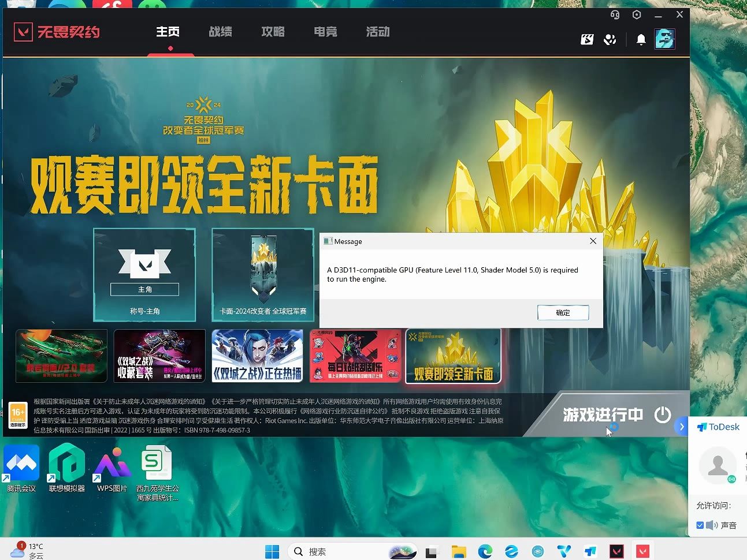The height and width of the screenshot is (560, 747).
Task: Open the 联想模拟器 desktop shortcut
Action: [66, 469]
